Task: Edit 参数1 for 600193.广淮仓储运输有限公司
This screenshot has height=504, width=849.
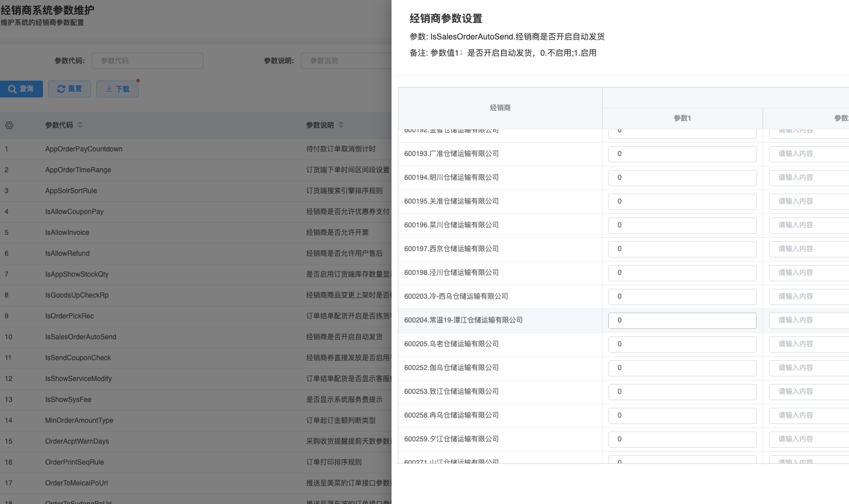Action: [682, 154]
